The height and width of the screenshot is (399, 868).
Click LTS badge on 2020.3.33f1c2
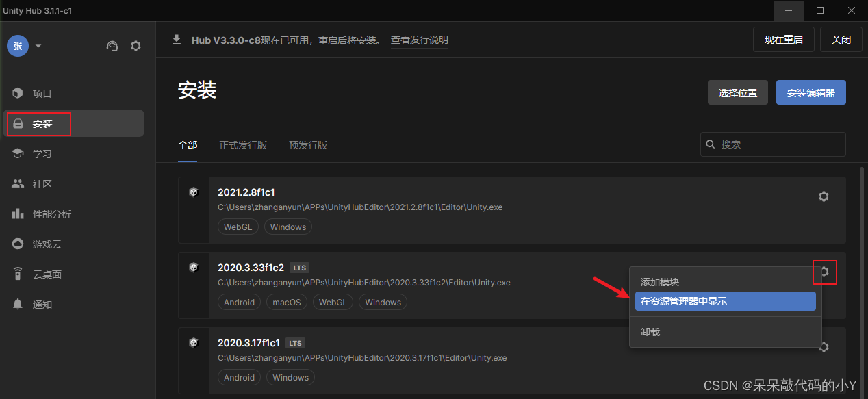(x=299, y=268)
